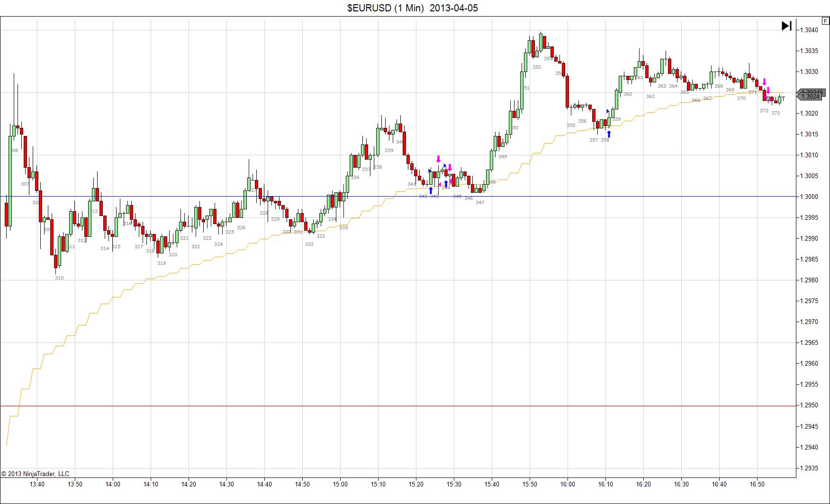Click the 1.2945 price axis label
Screen dimensions: 830x504
click(x=809, y=426)
